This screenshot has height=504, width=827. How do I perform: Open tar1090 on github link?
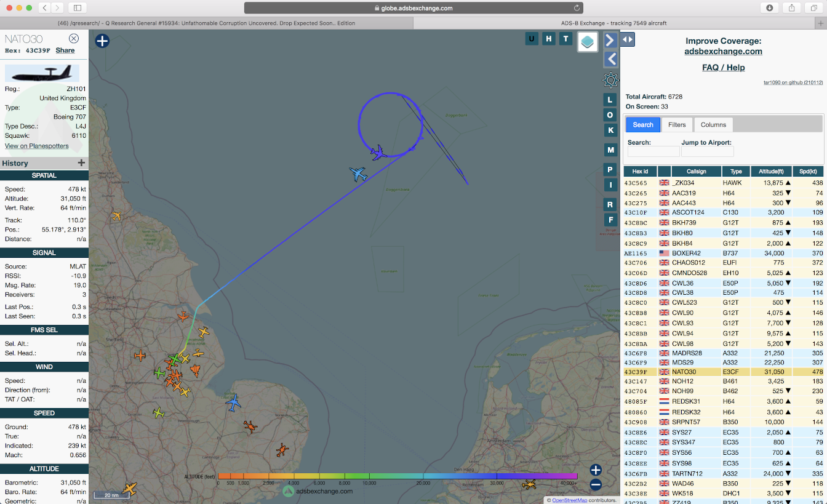(x=793, y=82)
